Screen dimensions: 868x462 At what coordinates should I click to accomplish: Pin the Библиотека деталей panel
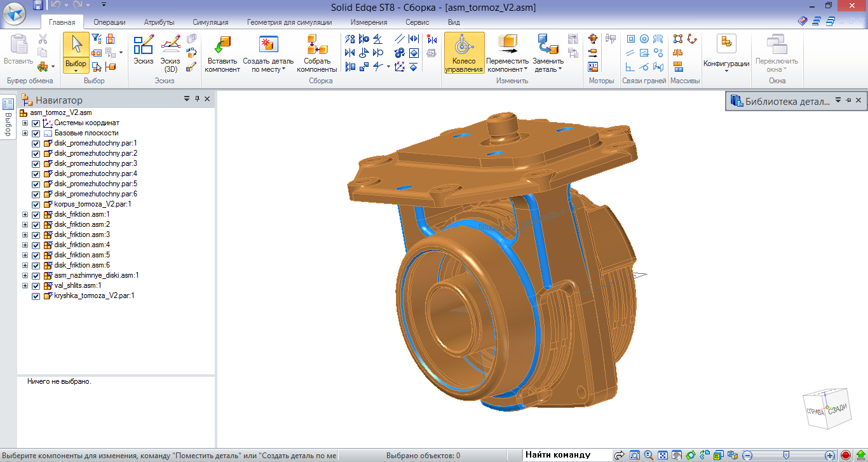point(848,100)
